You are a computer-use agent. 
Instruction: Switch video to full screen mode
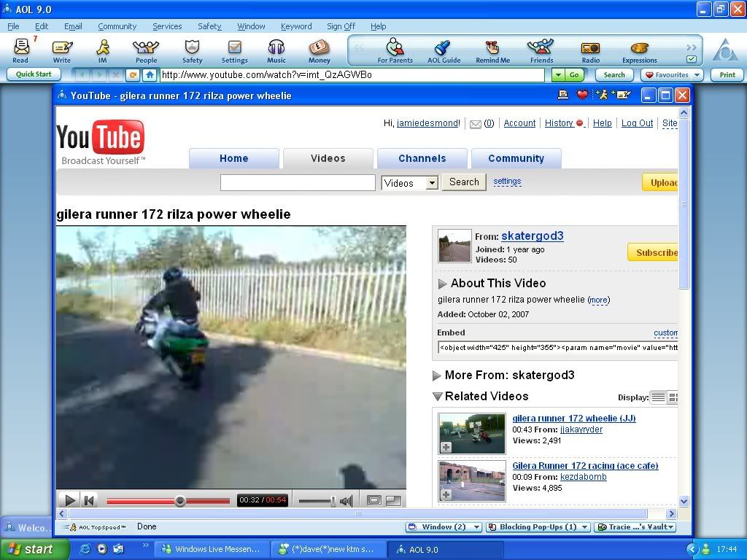point(374,500)
